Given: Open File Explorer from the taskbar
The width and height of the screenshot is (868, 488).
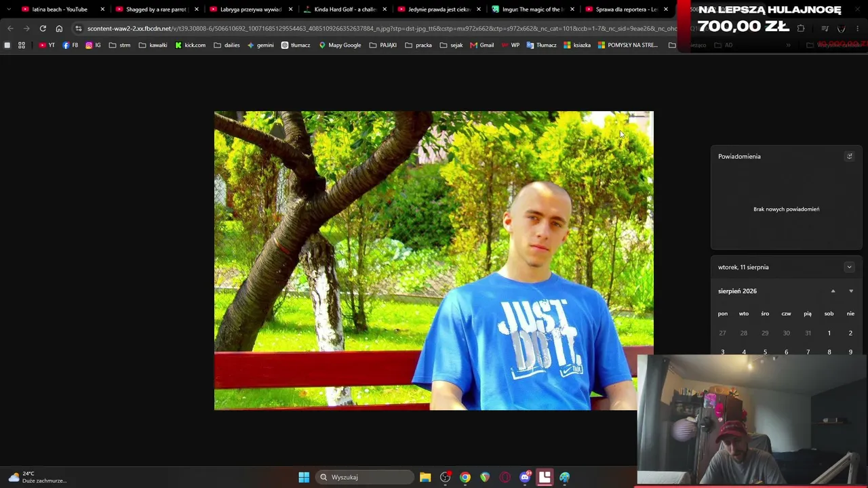Looking at the screenshot, I should point(425,477).
